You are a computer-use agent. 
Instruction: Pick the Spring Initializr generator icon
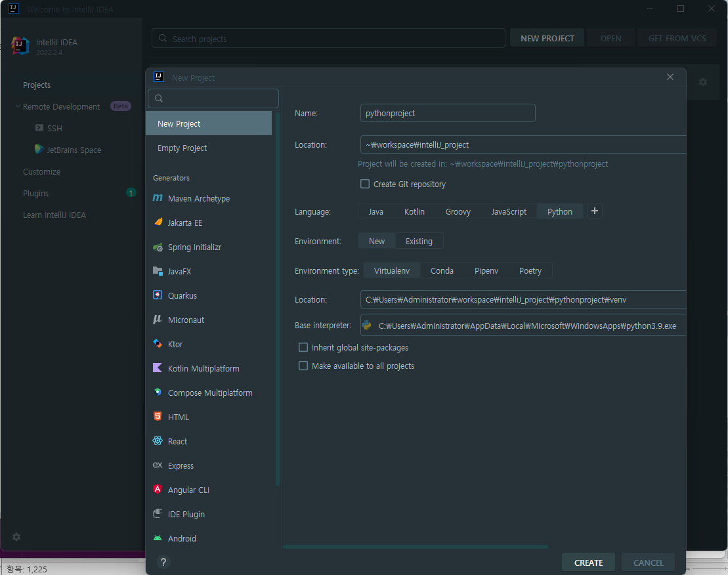point(158,246)
